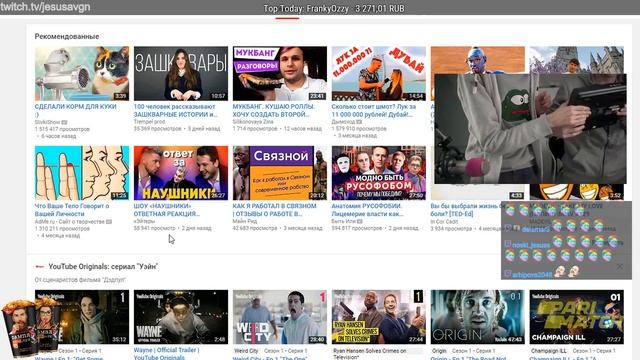Open the 'МУКБАНГ РАЗГОВОРЫ' thumbnail
Viewport: 640px width, 360px height.
pyautogui.click(x=280, y=73)
